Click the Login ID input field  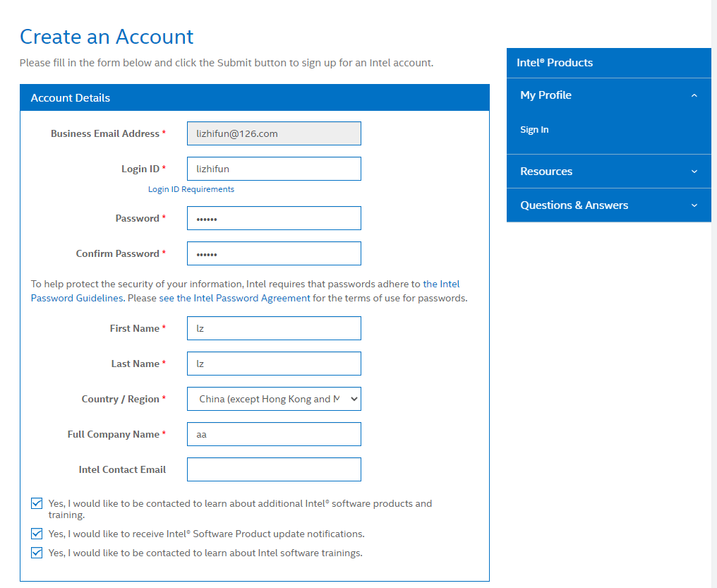pyautogui.click(x=274, y=169)
